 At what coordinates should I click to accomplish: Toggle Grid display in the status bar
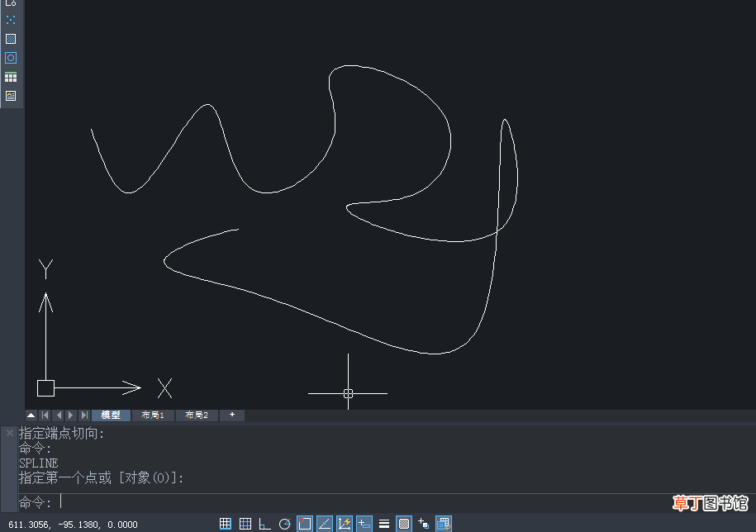245,524
